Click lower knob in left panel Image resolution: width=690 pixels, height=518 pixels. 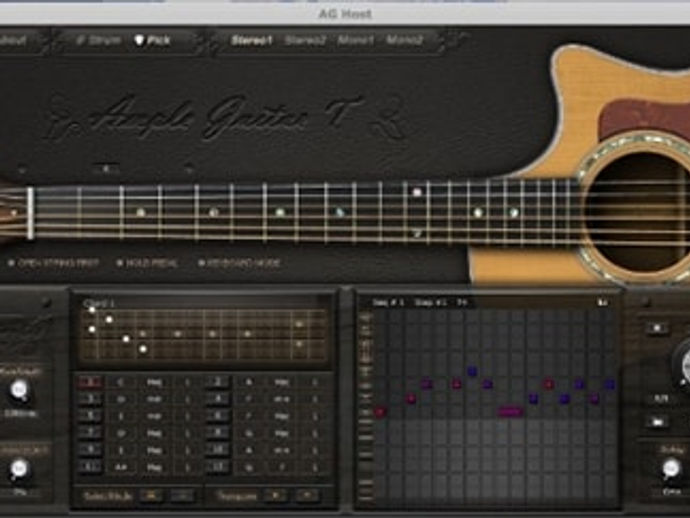pos(19,470)
